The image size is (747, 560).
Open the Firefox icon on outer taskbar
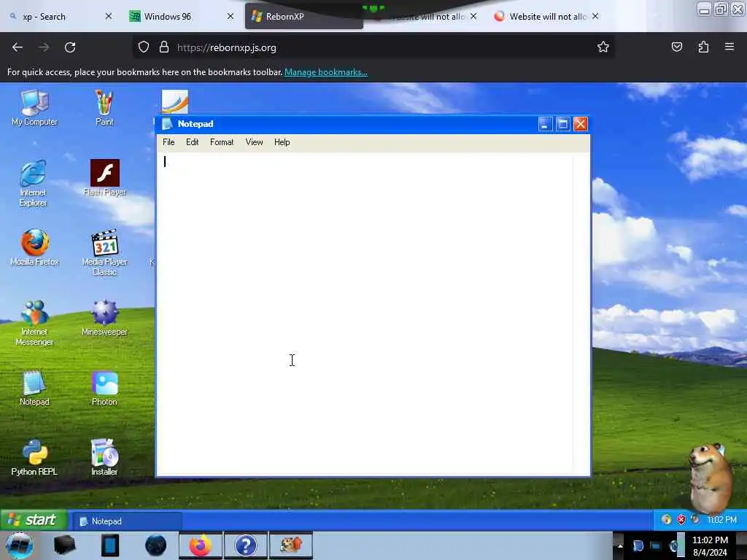(x=201, y=545)
